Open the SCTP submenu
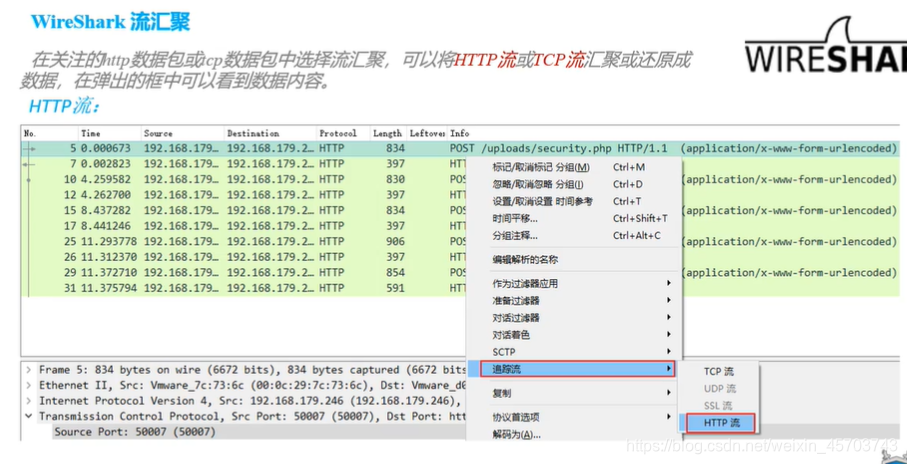The height and width of the screenshot is (464, 907). pyautogui.click(x=574, y=352)
